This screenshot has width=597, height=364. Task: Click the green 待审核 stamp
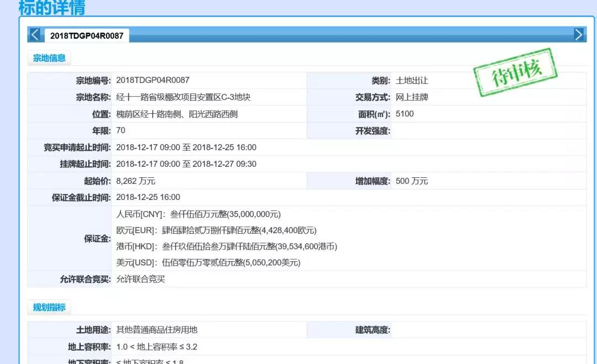(515, 72)
